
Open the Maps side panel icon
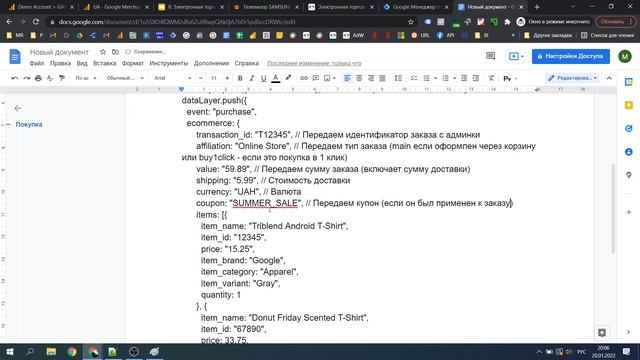pos(629,175)
